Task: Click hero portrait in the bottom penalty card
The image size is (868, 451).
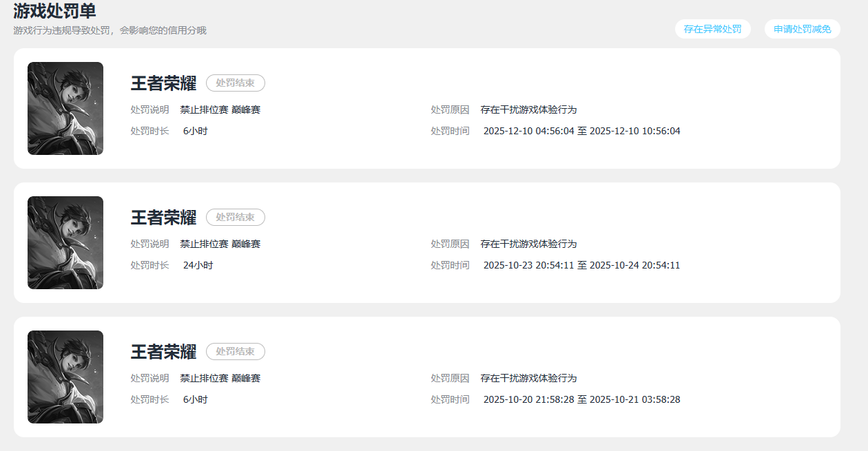Action: coord(65,377)
